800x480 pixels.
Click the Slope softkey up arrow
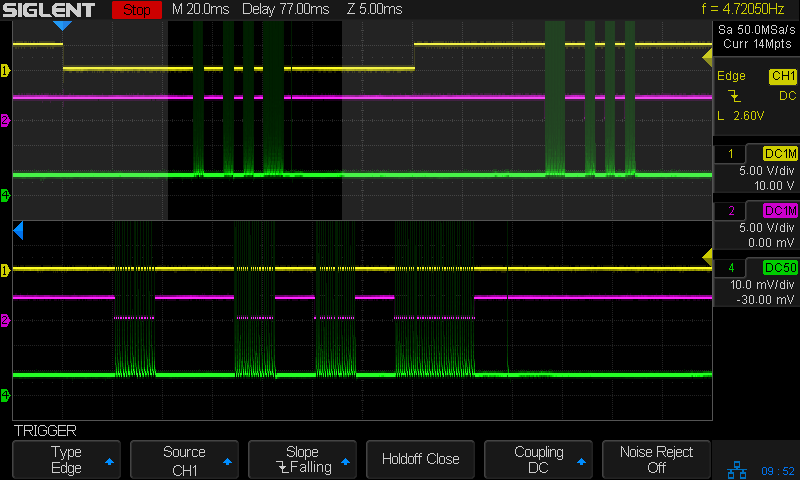pyautogui.click(x=345, y=462)
